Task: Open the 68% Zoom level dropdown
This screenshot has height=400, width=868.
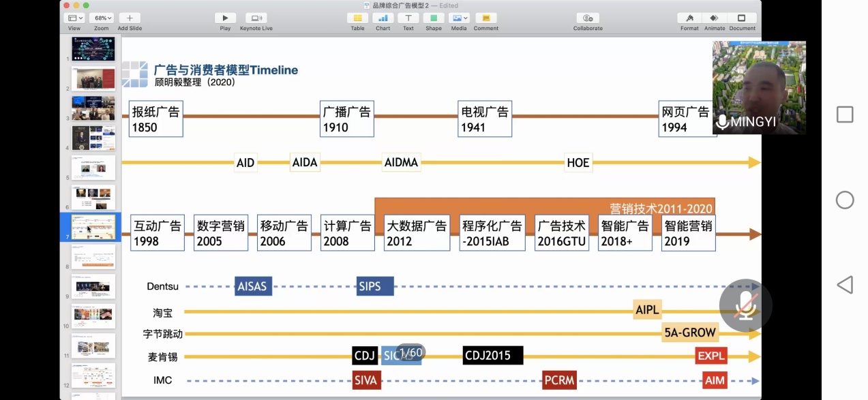Action: pyautogui.click(x=101, y=18)
